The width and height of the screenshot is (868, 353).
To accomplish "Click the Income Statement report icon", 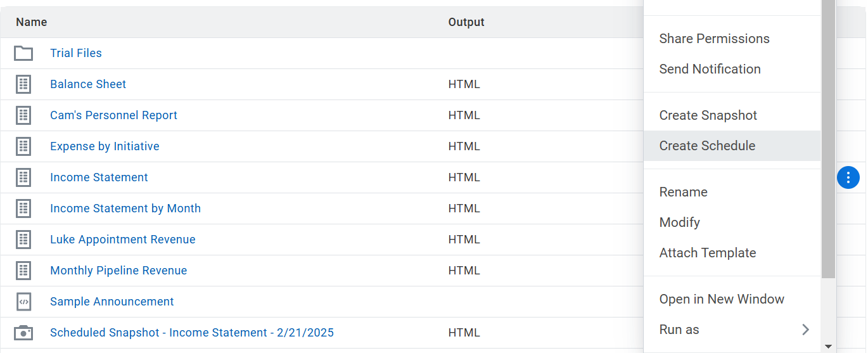I will pos(23,177).
